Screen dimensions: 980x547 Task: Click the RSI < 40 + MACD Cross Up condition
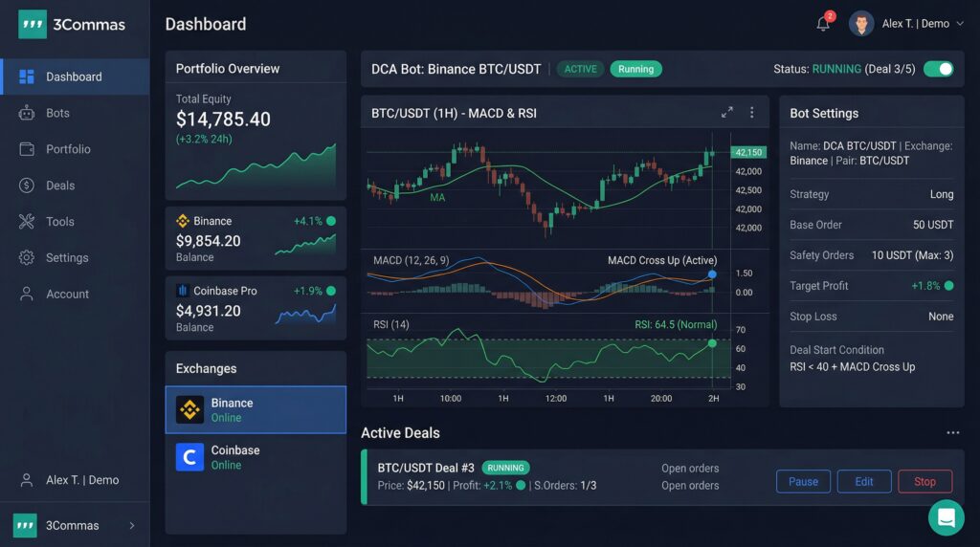point(853,367)
